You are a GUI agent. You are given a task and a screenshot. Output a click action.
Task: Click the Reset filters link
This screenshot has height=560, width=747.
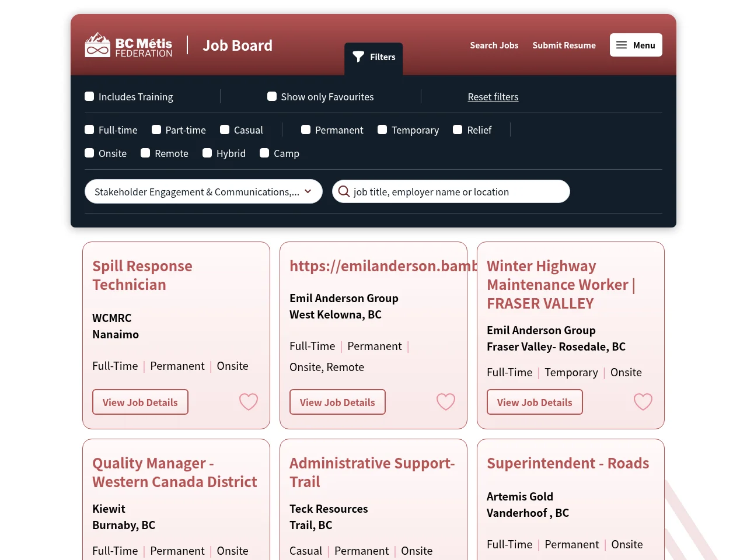point(493,97)
